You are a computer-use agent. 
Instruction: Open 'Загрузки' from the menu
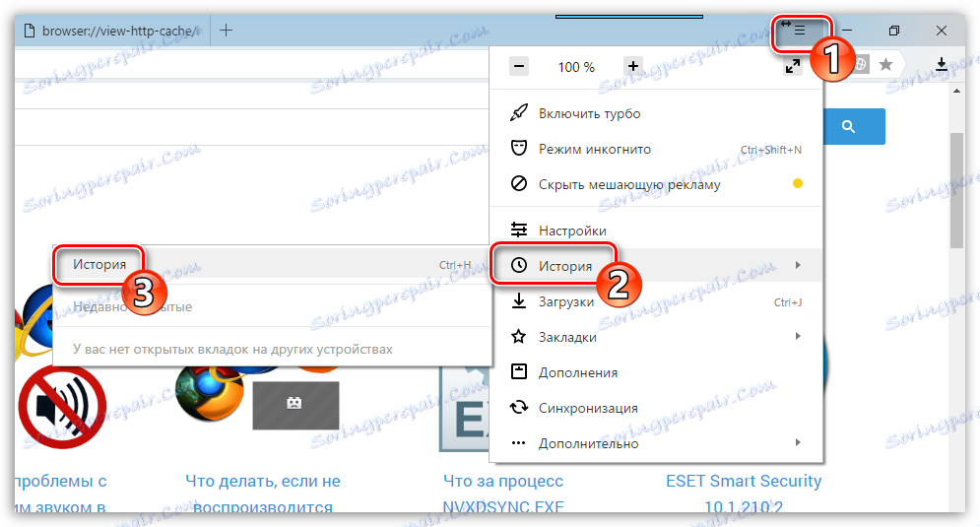pyautogui.click(x=566, y=302)
